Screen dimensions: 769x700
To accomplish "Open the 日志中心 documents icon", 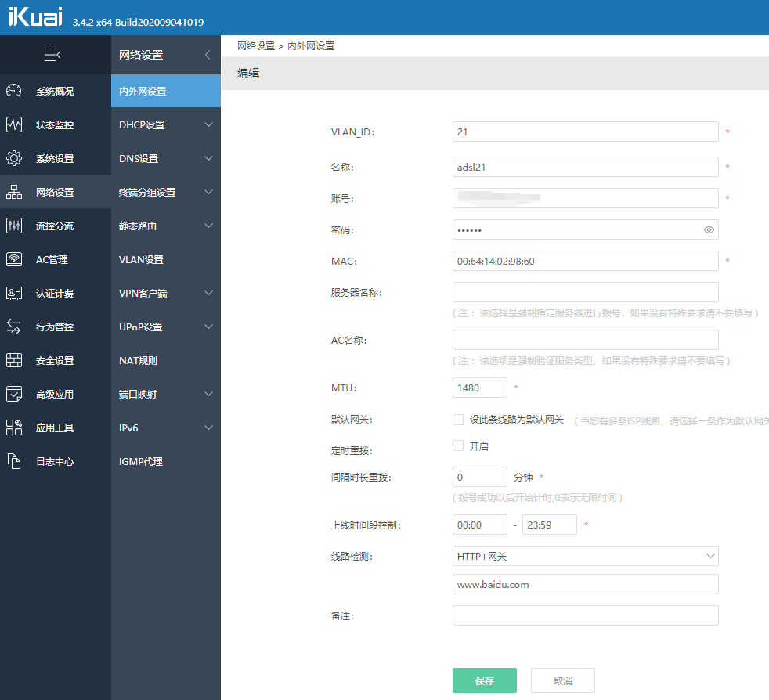I will click(x=14, y=462).
